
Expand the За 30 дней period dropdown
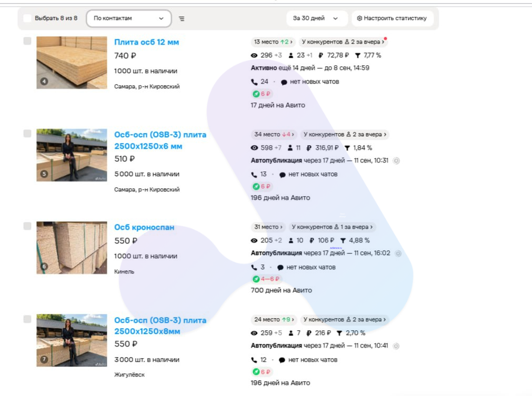(x=317, y=18)
